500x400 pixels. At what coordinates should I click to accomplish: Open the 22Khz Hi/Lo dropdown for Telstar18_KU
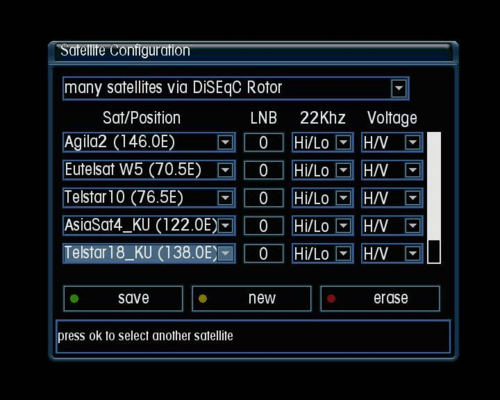pyautogui.click(x=322, y=254)
